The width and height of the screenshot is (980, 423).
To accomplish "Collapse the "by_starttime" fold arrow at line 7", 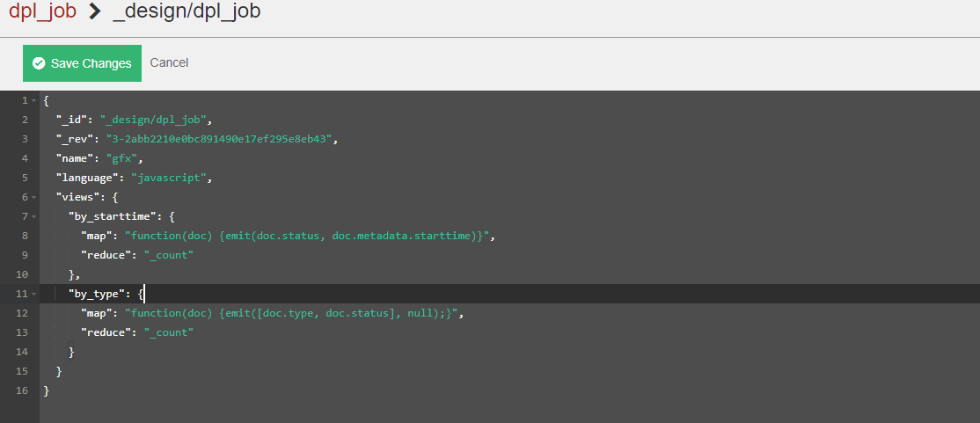I will (33, 217).
